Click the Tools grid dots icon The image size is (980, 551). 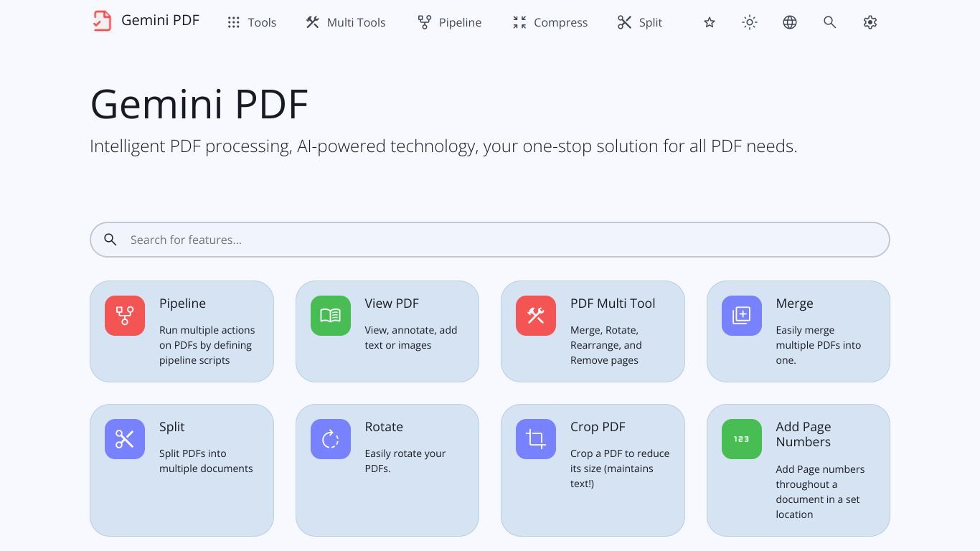coord(234,22)
